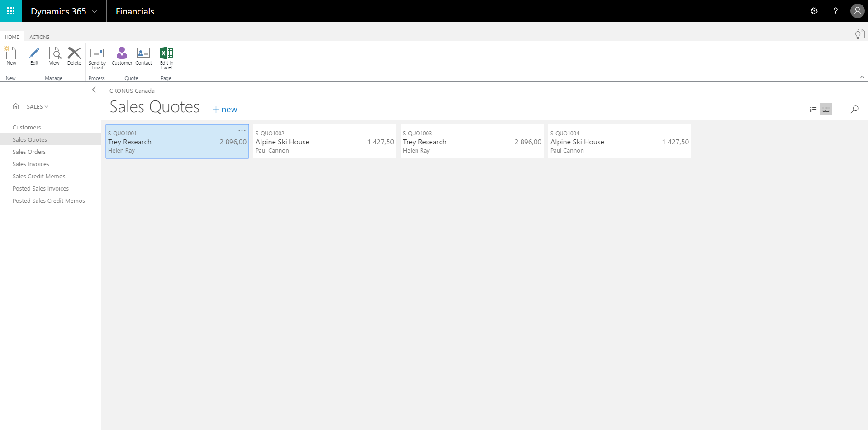Image resolution: width=868 pixels, height=430 pixels.
Task: Create a New sales quote from ribbon
Action: pyautogui.click(x=11, y=56)
